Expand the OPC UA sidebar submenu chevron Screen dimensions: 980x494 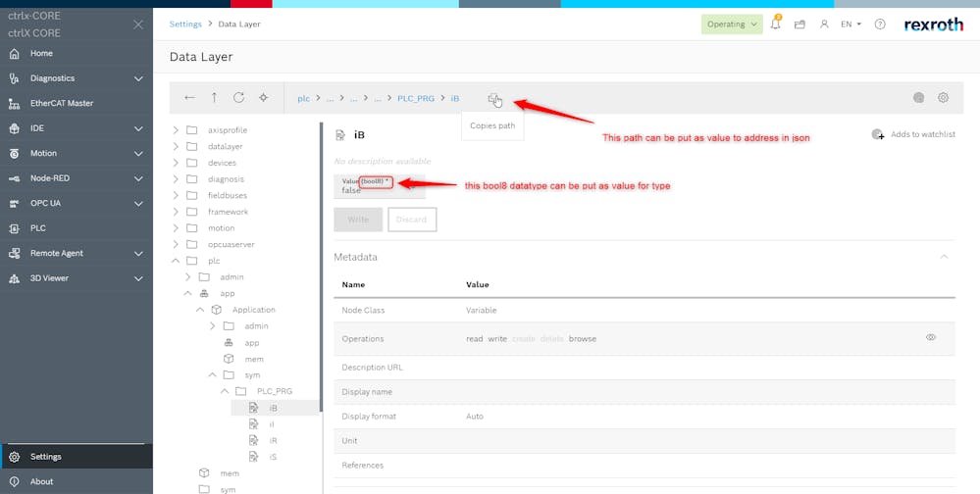pyautogui.click(x=138, y=204)
